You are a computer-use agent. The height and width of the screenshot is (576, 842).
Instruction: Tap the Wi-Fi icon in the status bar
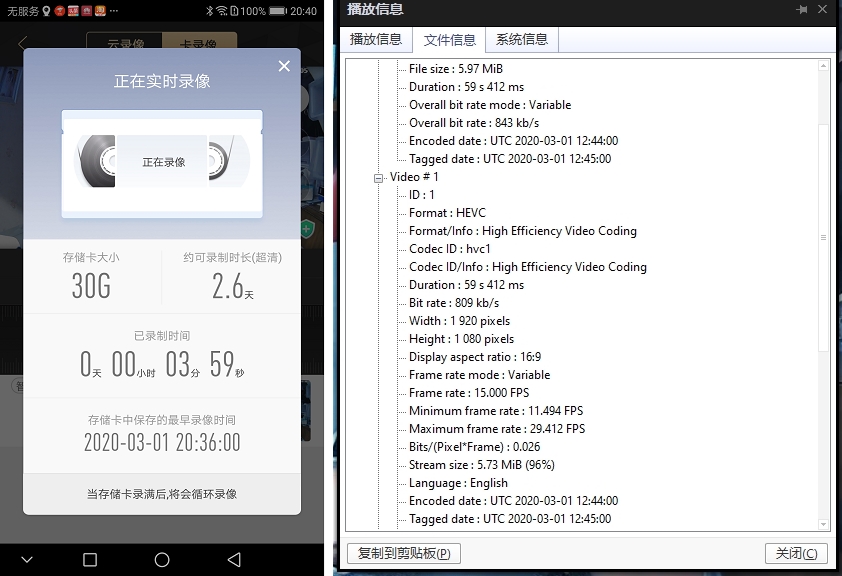220,12
